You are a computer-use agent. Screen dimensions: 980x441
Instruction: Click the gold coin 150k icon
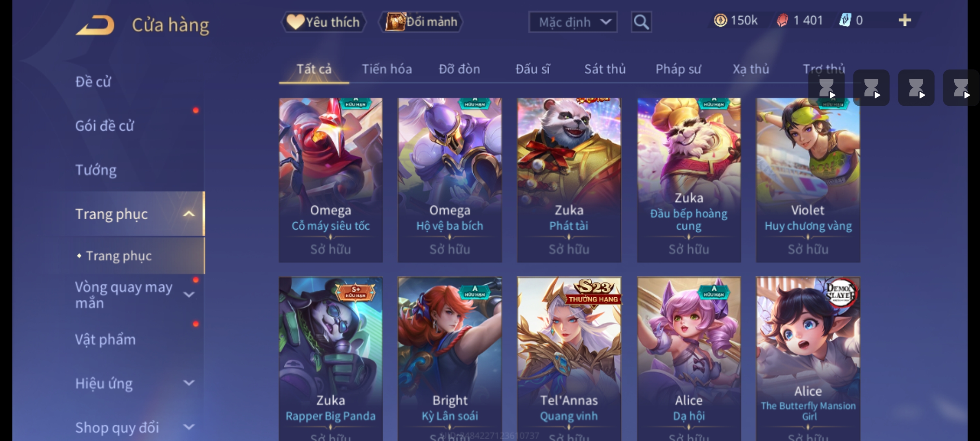(720, 20)
